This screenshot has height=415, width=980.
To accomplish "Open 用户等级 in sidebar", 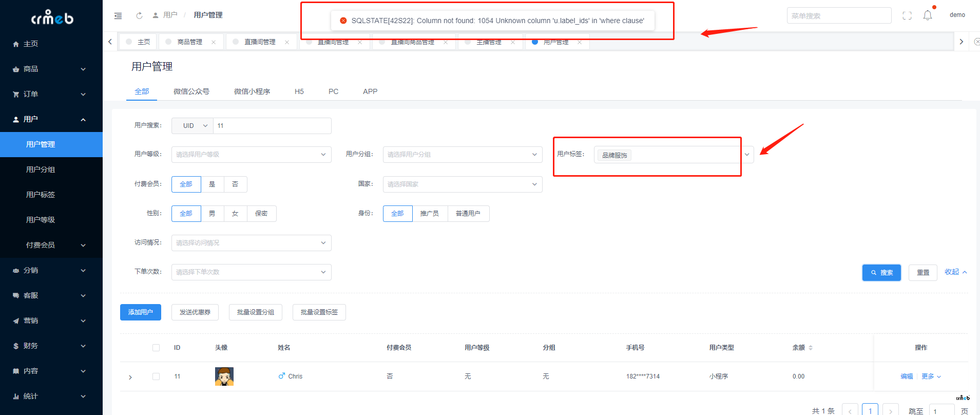I will click(x=51, y=220).
